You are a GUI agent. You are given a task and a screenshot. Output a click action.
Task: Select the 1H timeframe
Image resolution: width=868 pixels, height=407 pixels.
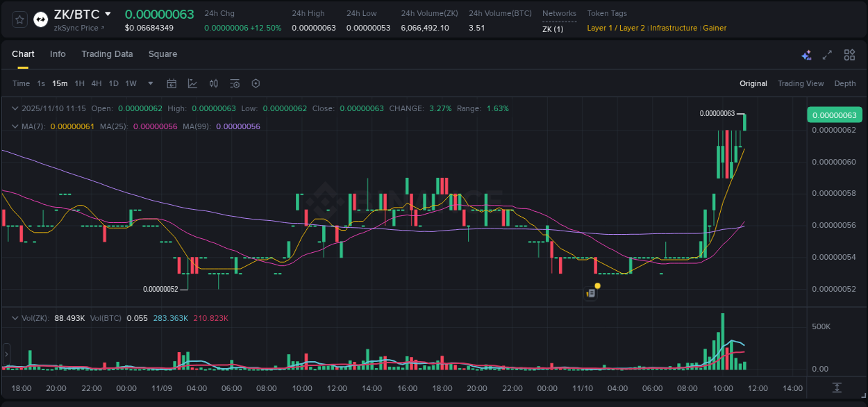79,83
